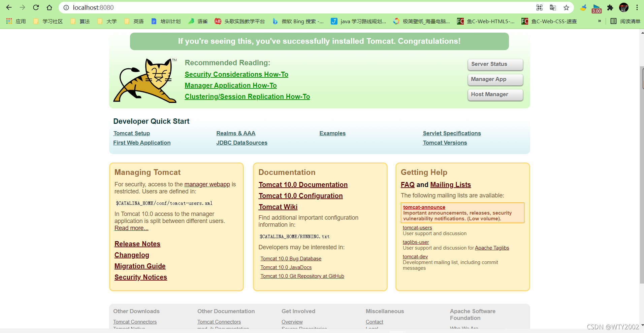Open the 学习社区 bookmark folder
The image size is (644, 333).
point(48,21)
